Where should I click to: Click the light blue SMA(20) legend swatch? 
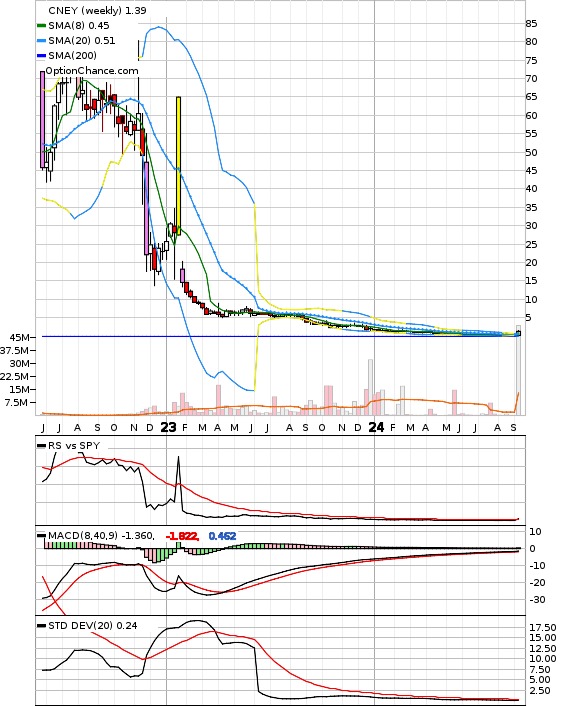(x=41, y=41)
